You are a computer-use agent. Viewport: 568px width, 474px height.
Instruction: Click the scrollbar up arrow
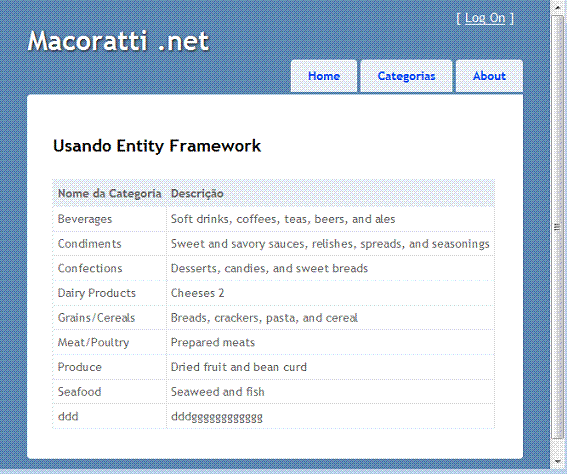click(558, 7)
